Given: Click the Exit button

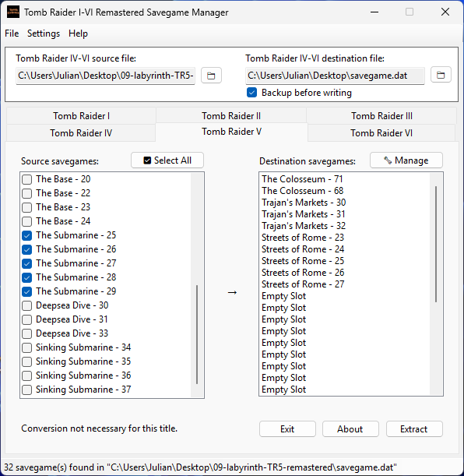Looking at the screenshot, I should click(287, 429).
